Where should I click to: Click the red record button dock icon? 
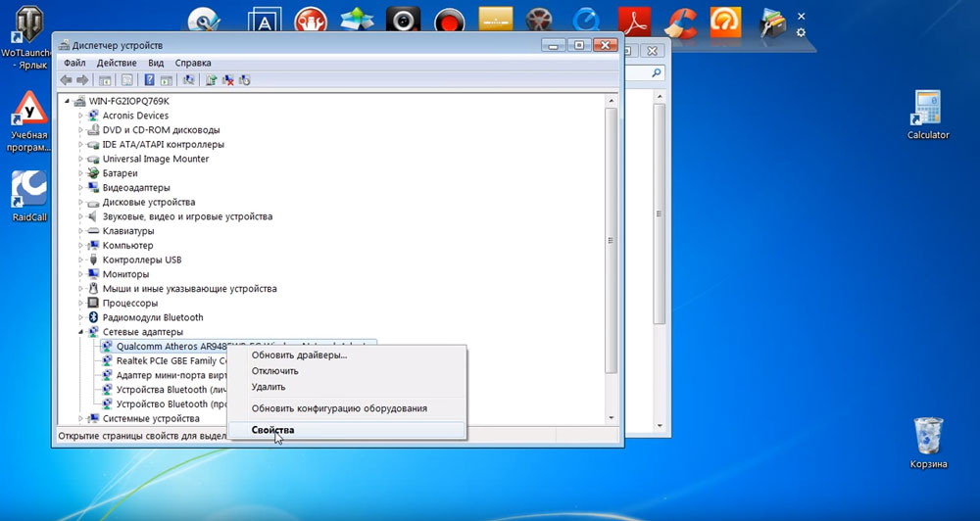[x=450, y=22]
